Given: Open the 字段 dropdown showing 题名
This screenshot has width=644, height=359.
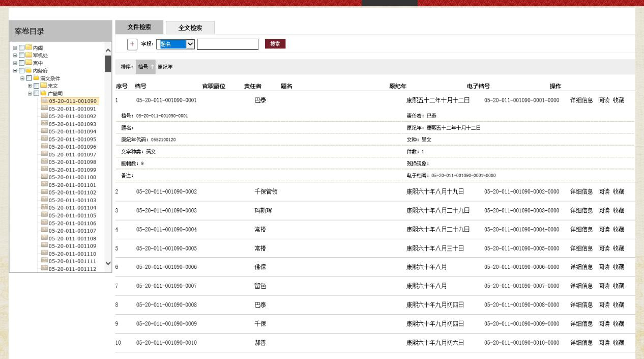Looking at the screenshot, I should (x=175, y=44).
